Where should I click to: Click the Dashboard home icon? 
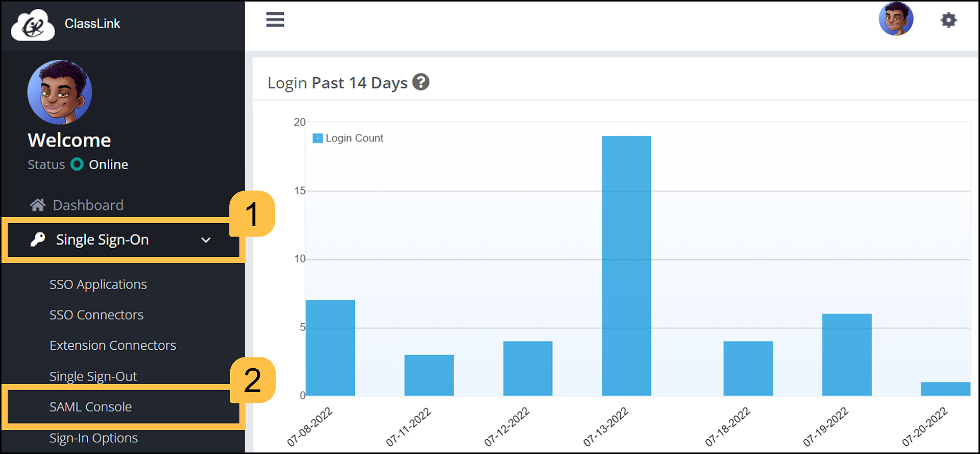pos(37,205)
